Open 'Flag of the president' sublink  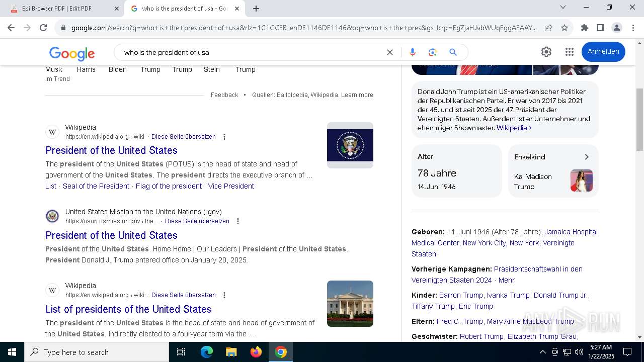[169, 186]
